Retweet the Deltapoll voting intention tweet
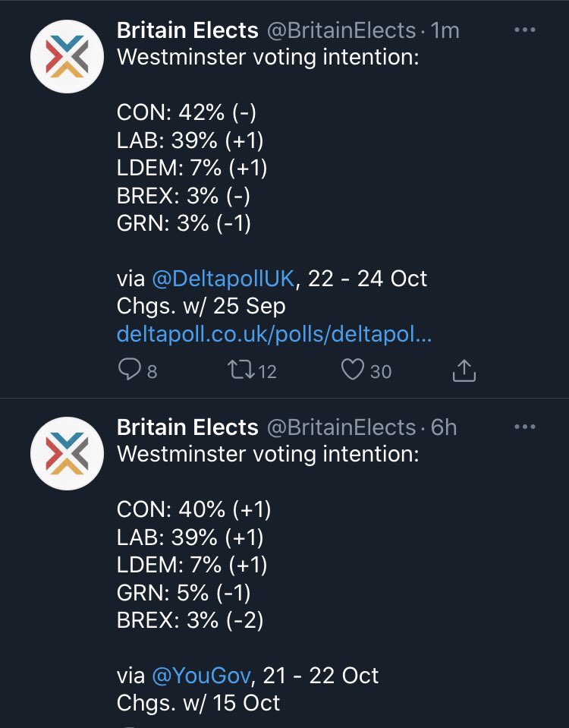The width and height of the screenshot is (569, 728). pos(240,370)
